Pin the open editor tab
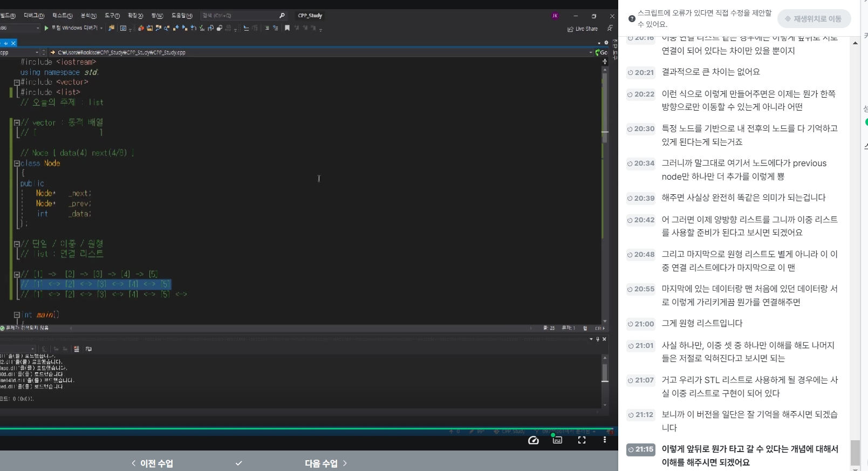 point(5,43)
